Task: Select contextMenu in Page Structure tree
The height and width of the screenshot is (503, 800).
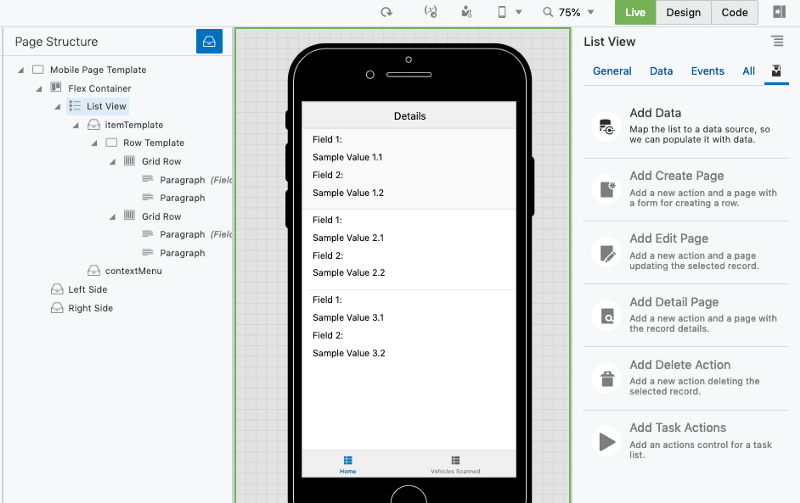Action: pyautogui.click(x=133, y=271)
